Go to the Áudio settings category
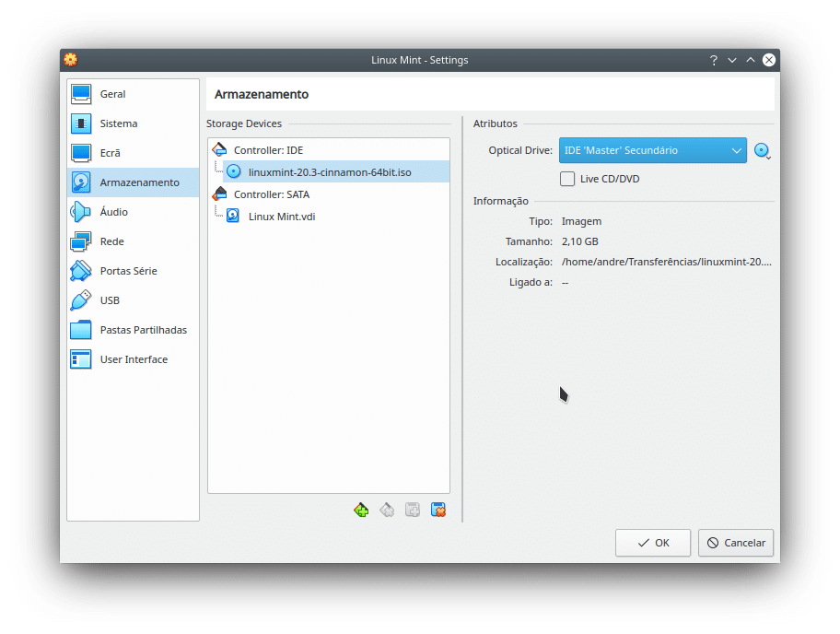840x634 pixels. tap(133, 212)
